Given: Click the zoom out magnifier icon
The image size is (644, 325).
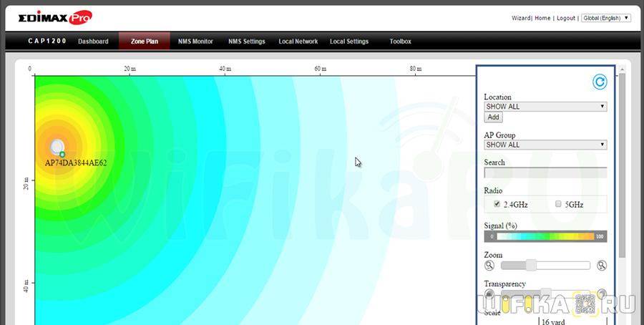Looking at the screenshot, I should pyautogui.click(x=489, y=266).
